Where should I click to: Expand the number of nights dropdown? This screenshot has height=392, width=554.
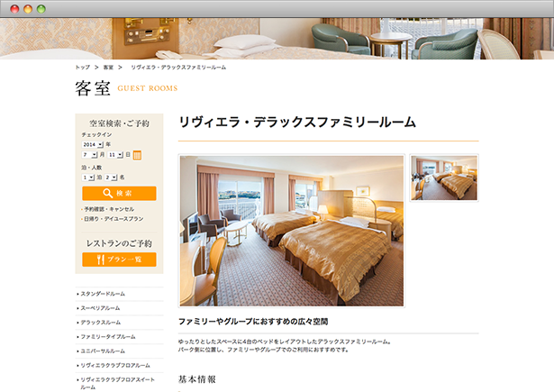point(88,178)
